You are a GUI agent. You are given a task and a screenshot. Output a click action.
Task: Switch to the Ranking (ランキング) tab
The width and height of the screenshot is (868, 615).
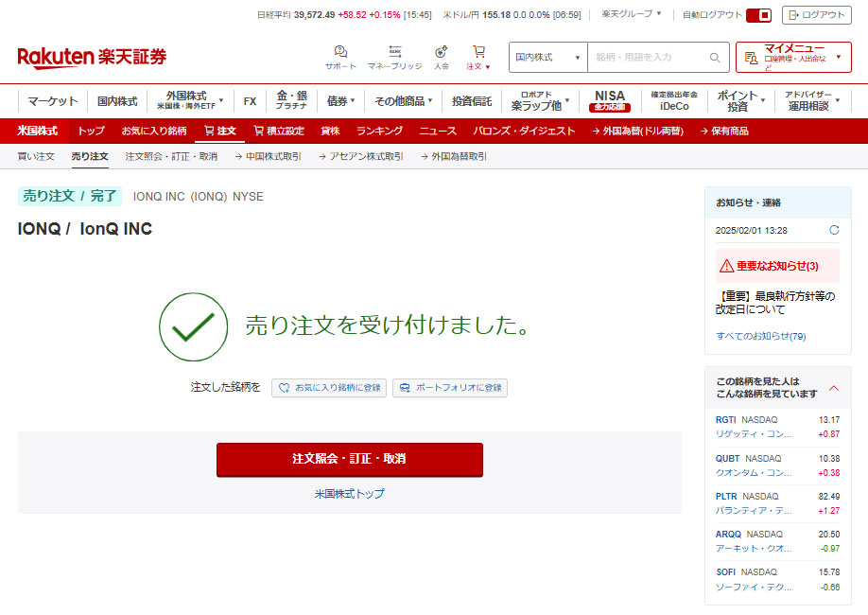379,131
